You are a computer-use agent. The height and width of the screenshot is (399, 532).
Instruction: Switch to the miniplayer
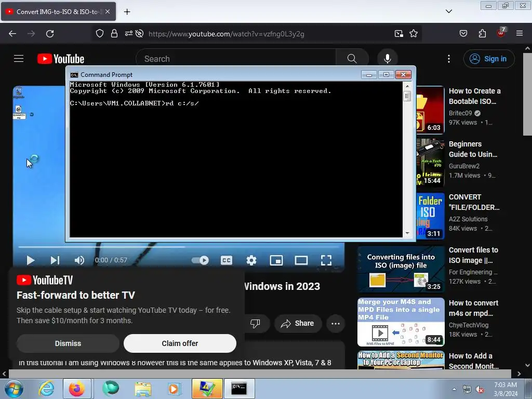pos(276,260)
